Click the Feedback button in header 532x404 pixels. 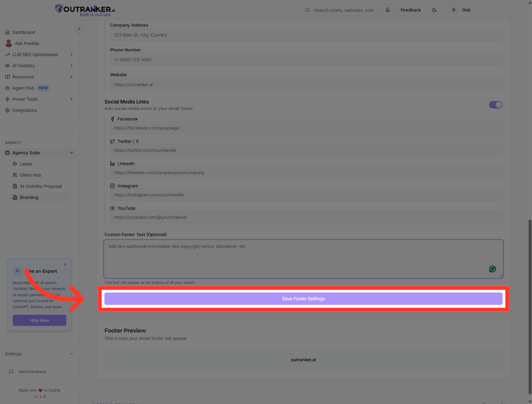tap(411, 10)
